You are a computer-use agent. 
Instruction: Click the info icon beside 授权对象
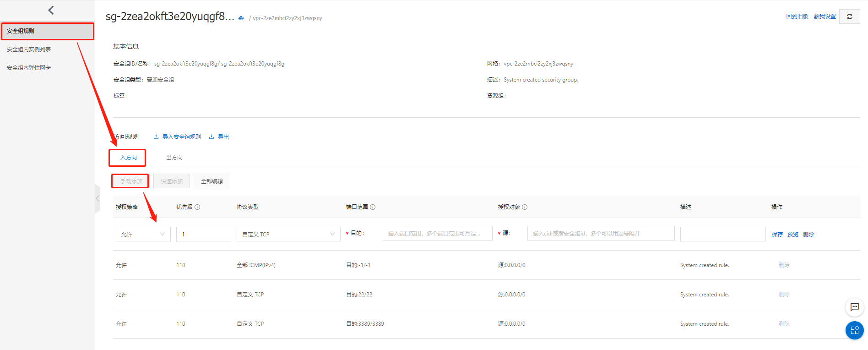click(x=525, y=207)
